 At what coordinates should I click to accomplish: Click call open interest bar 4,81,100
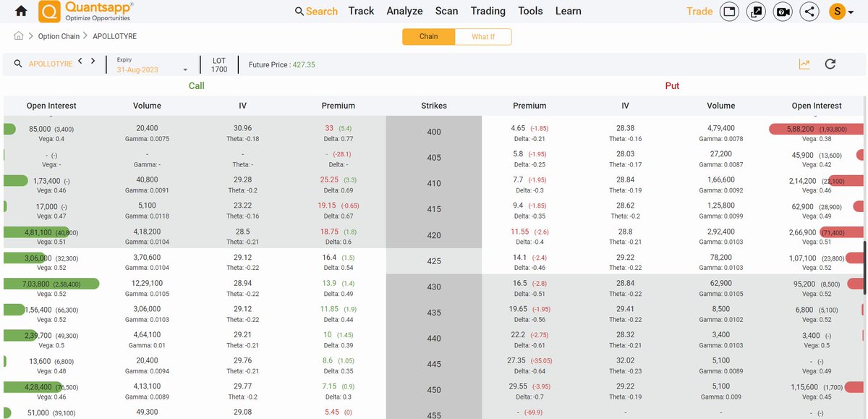pyautogui.click(x=37, y=232)
